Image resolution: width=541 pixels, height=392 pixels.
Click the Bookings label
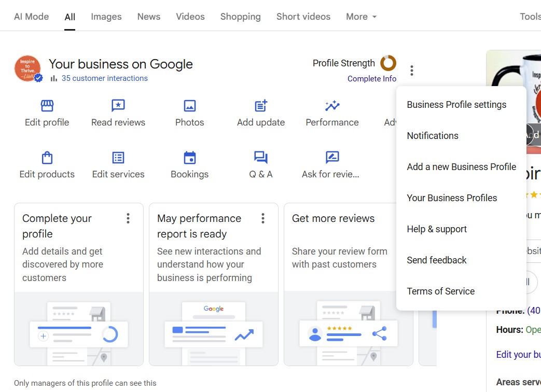tap(189, 174)
